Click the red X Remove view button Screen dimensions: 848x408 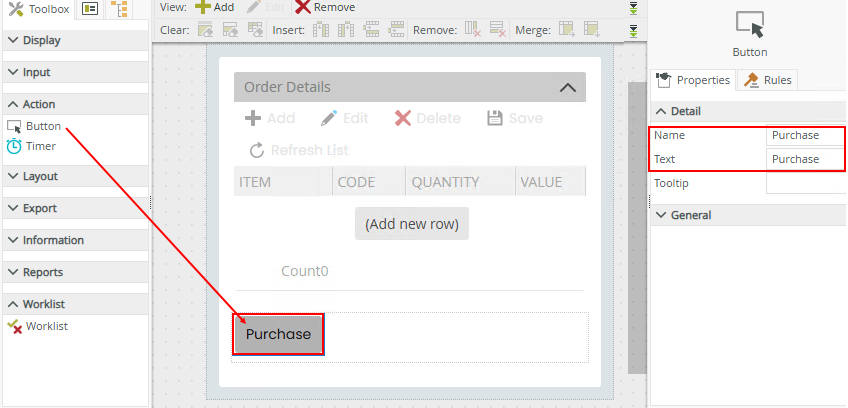(x=325, y=7)
